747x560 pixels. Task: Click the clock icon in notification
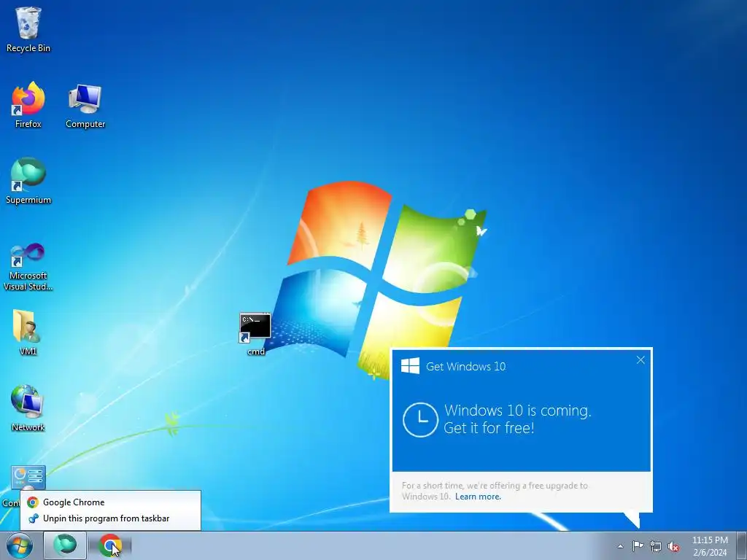[x=420, y=419]
